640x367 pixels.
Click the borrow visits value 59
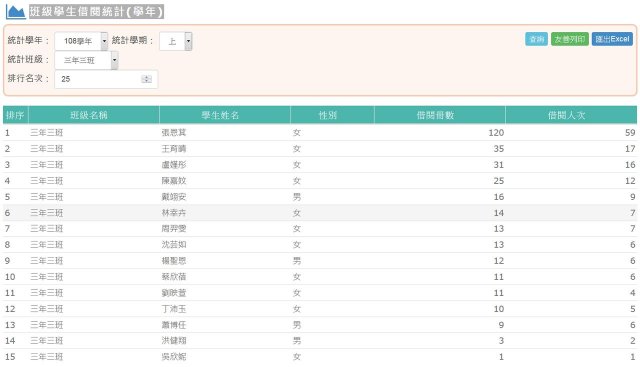coord(630,133)
